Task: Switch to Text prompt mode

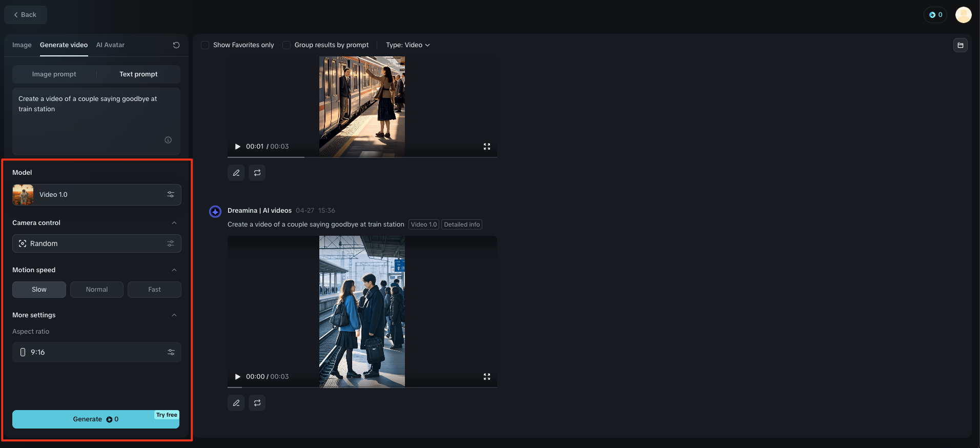Action: [x=138, y=74]
